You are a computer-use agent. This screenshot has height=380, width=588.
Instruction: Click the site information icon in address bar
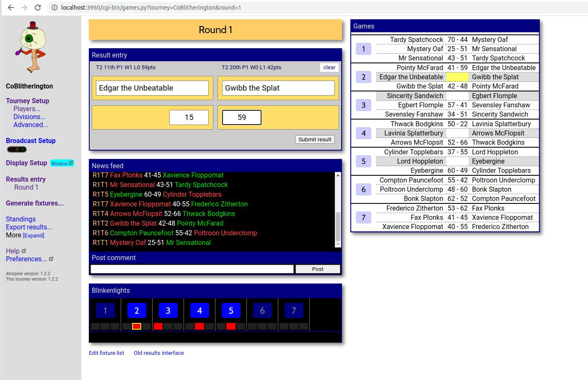pos(54,8)
